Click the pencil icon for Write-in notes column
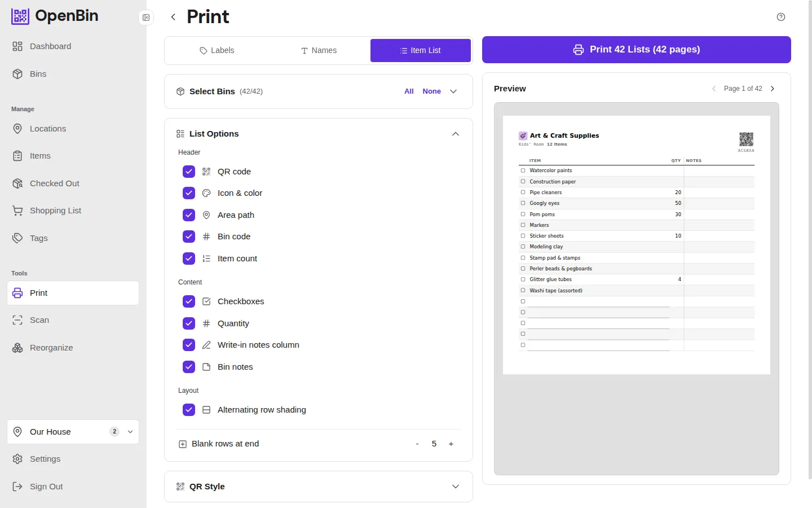The width and height of the screenshot is (812, 508). coord(206,345)
